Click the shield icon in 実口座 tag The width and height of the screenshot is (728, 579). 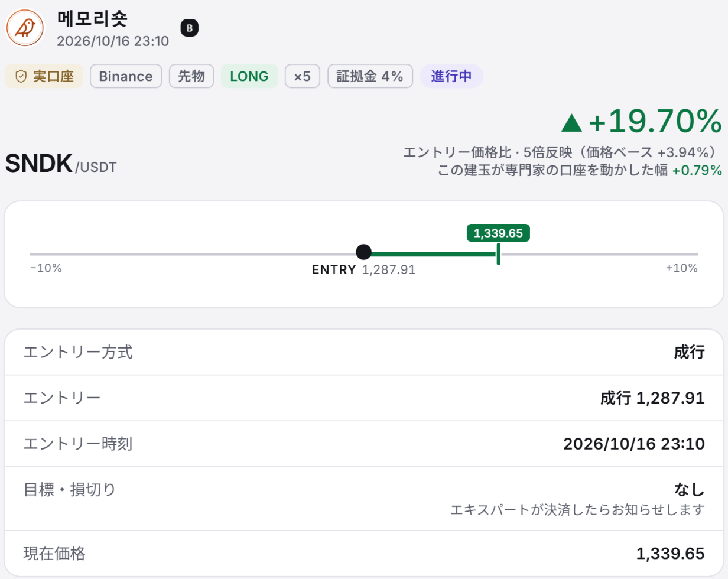(x=21, y=76)
